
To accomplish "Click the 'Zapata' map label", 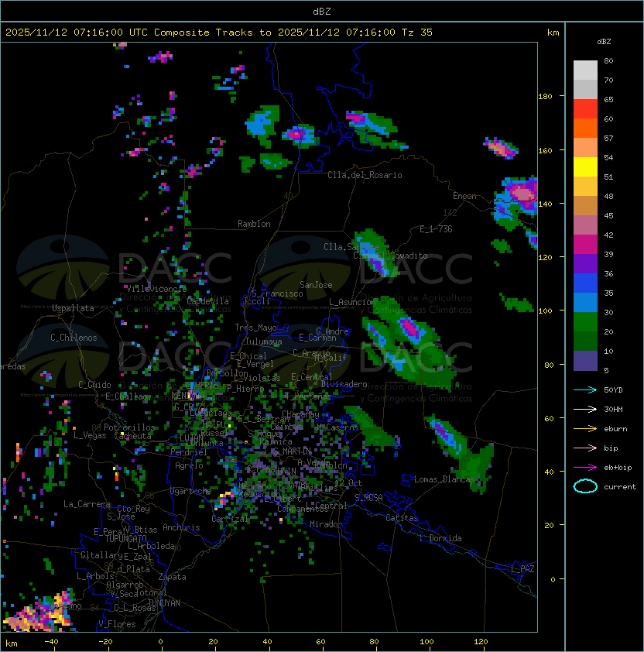I will pyautogui.click(x=172, y=577).
